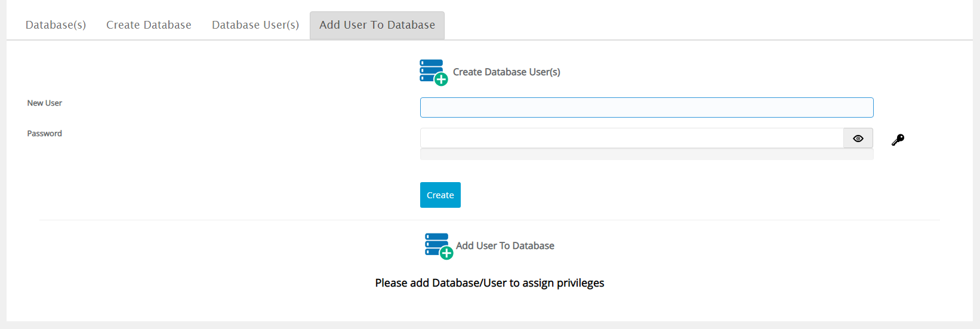
Task: Switch to the Create Database tab
Action: tap(149, 25)
